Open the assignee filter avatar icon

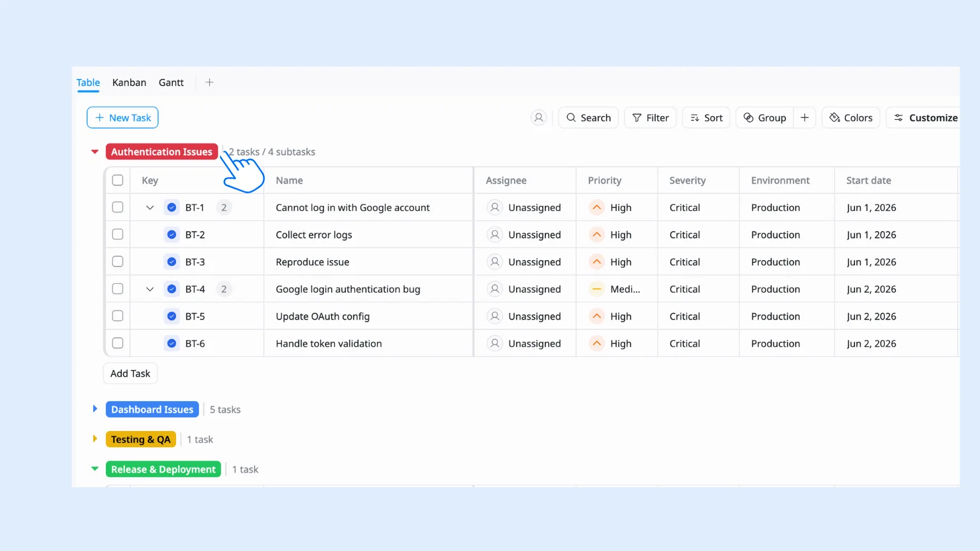538,117
